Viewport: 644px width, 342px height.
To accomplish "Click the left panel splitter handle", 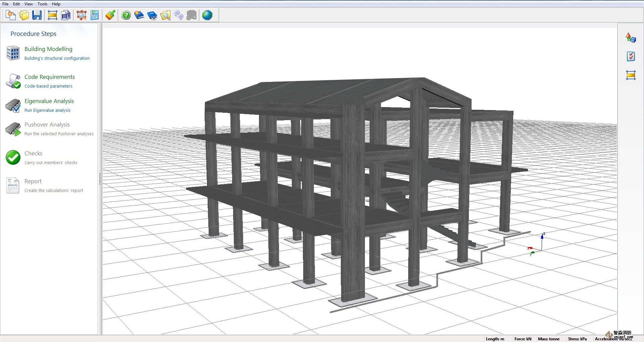I will pos(100,179).
